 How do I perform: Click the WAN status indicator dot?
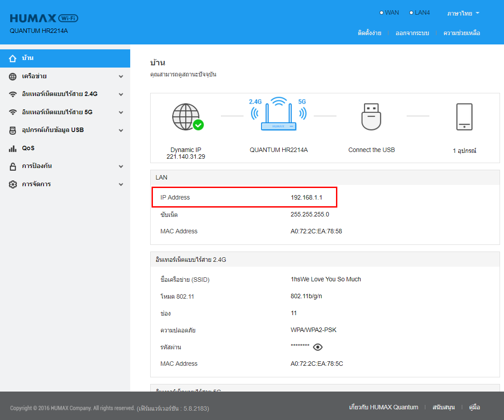381,13
